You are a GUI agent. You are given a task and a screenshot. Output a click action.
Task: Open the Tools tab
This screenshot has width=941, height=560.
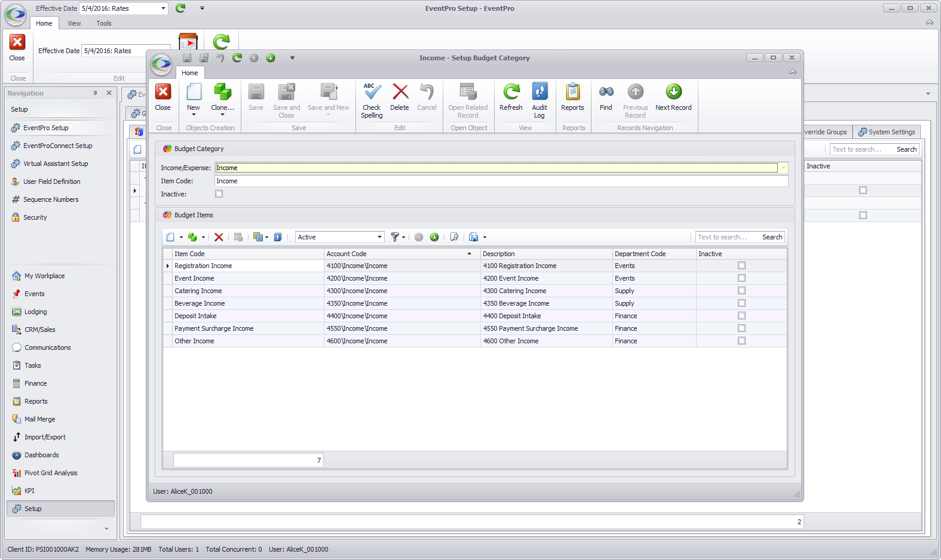coord(104,23)
